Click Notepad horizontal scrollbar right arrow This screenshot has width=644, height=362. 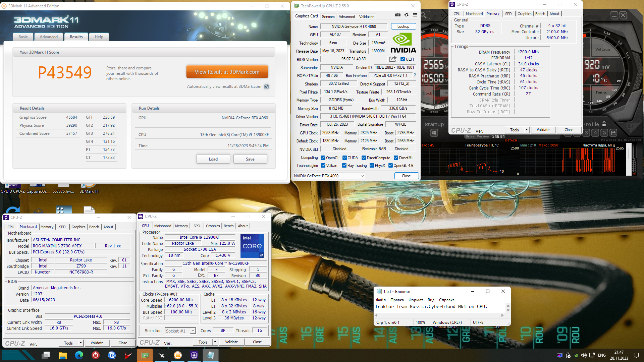coord(502,315)
